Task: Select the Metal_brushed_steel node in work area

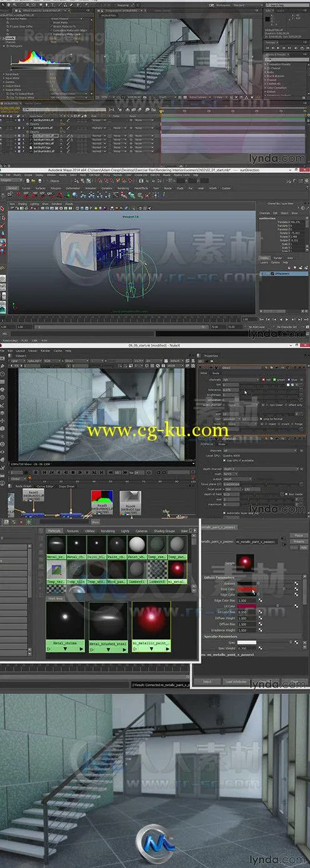Action: point(109,627)
